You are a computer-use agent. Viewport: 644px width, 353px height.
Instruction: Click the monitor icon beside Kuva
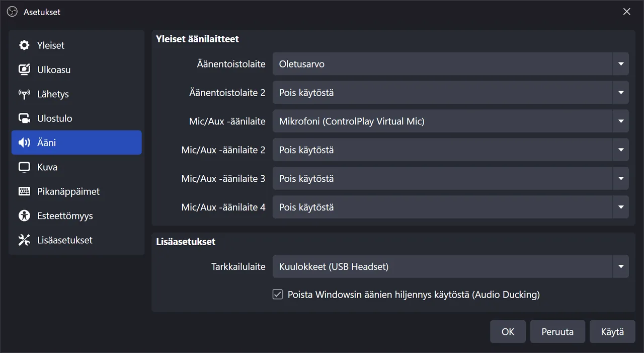pyautogui.click(x=24, y=167)
